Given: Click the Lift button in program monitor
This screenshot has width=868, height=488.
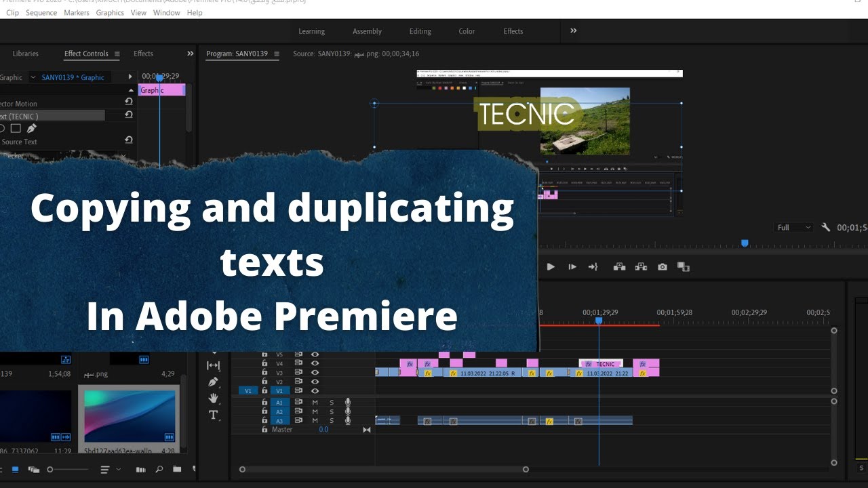Looking at the screenshot, I should [x=619, y=267].
